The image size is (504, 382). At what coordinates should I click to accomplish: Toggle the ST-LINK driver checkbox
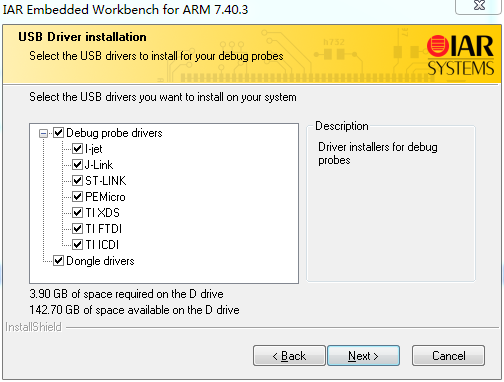[x=78, y=181]
